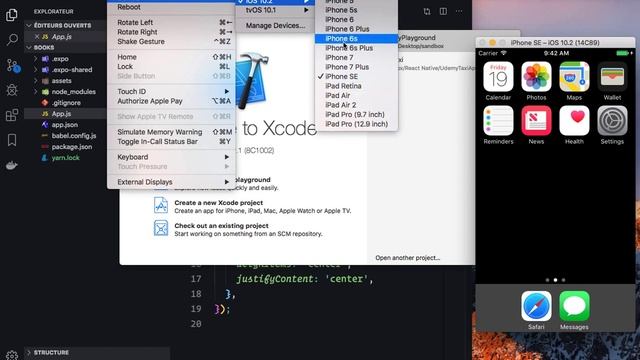The image size is (640, 360).
Task: Click Home in Hardware menu
Action: [171, 57]
